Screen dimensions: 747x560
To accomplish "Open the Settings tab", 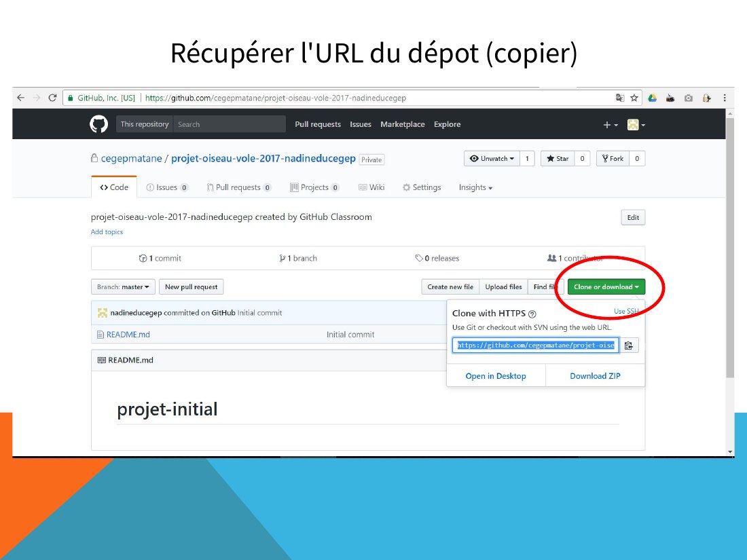I will (422, 187).
